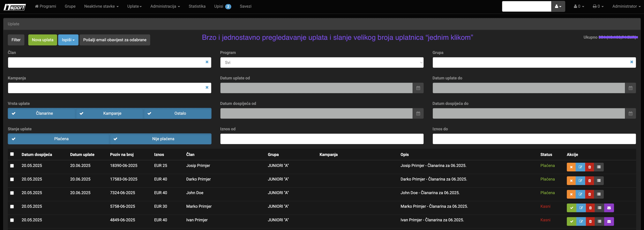Click Pošalji email obavijest za odabrane
This screenshot has height=230, width=644.
click(x=115, y=40)
